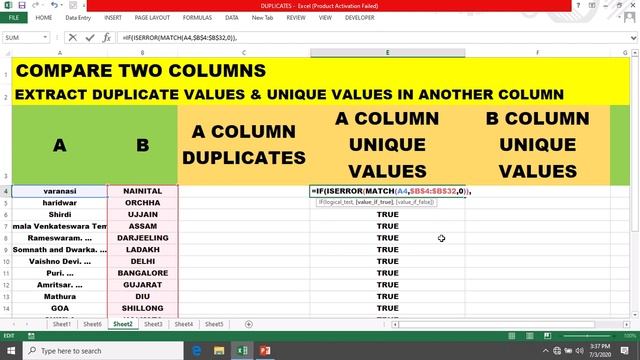Click cell containing 'haridwar'
This screenshot has width=640, height=360.
(60, 203)
